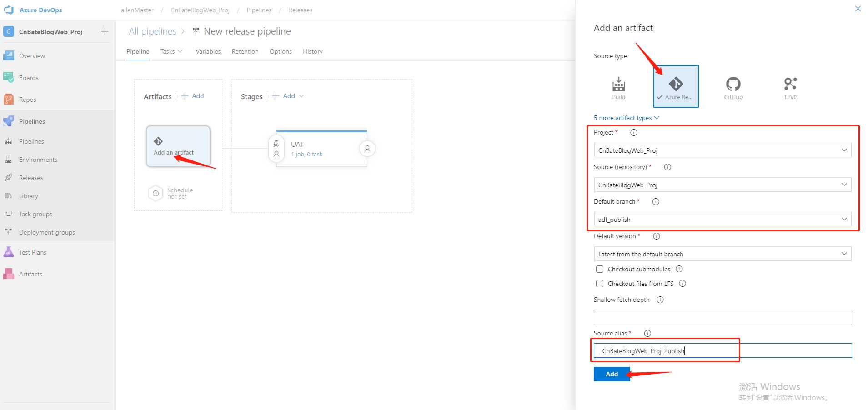Click the Deployment groups icon
This screenshot has width=868, height=410.
(x=9, y=232)
